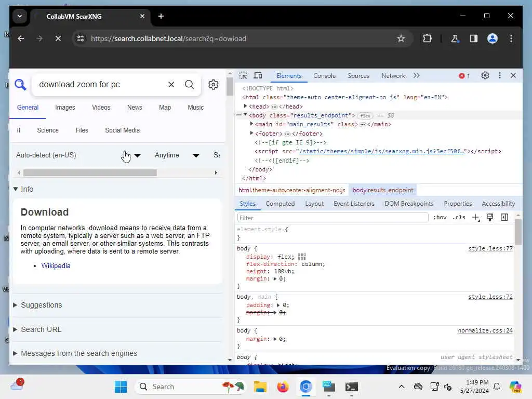Expand the footer element node

pyautogui.click(x=251, y=133)
